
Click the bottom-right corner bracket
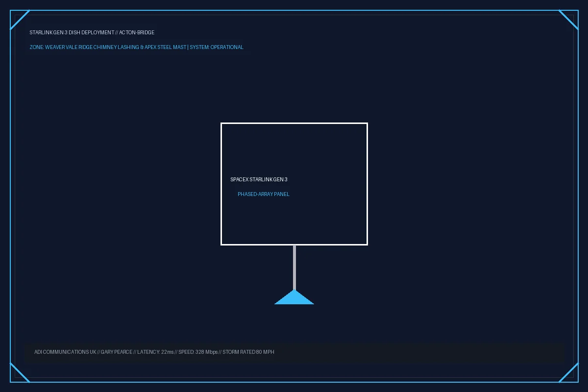[x=568, y=372]
